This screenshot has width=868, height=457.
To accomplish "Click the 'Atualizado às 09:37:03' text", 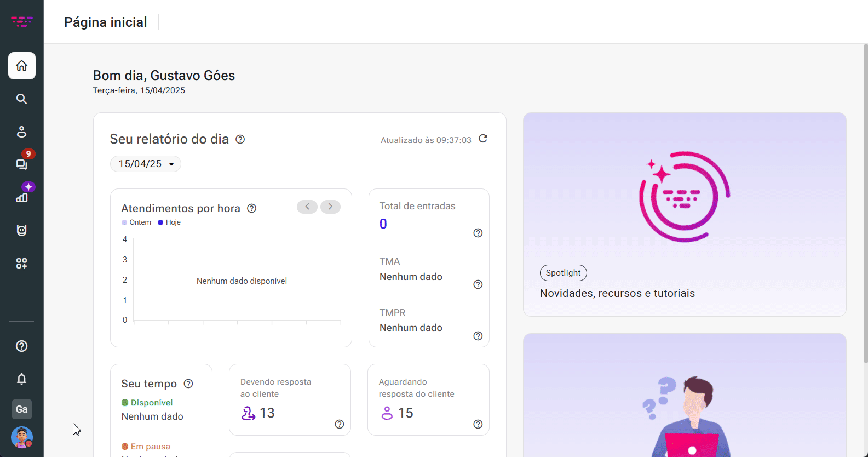I will [x=426, y=140].
